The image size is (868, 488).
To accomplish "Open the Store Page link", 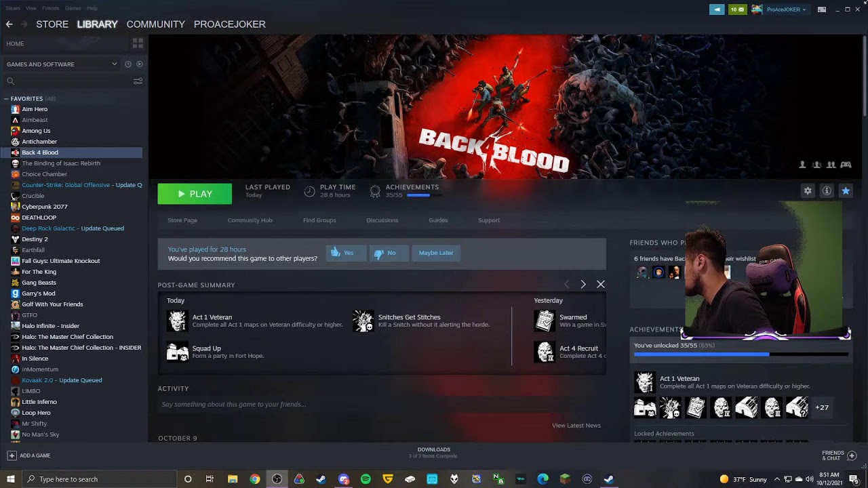I will (x=182, y=220).
